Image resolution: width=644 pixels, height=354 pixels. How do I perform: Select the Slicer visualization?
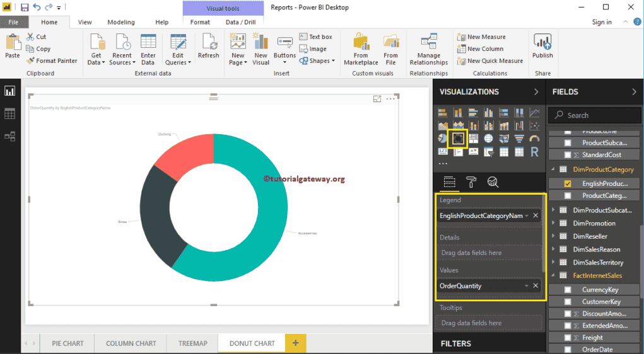pos(488,152)
